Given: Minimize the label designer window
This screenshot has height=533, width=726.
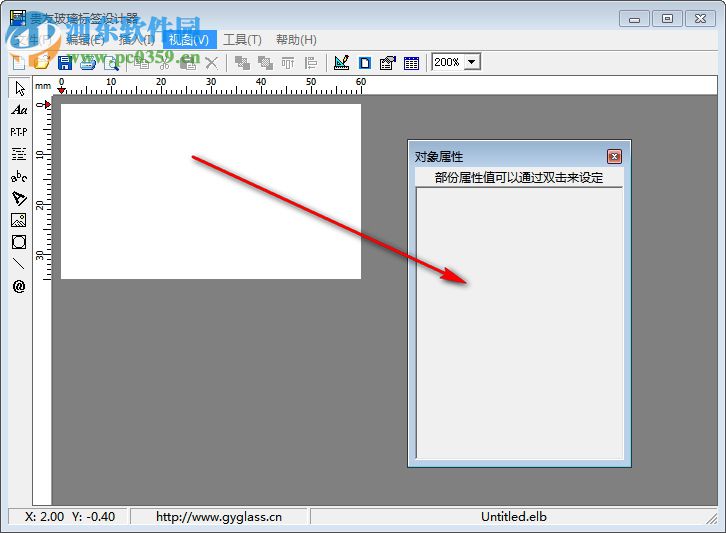Looking at the screenshot, I should pos(634,19).
